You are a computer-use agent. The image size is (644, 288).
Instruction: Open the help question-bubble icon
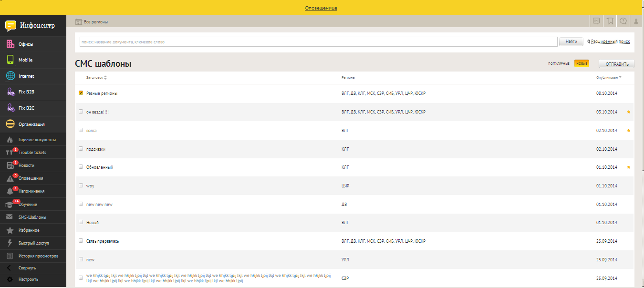pyautogui.click(x=623, y=21)
